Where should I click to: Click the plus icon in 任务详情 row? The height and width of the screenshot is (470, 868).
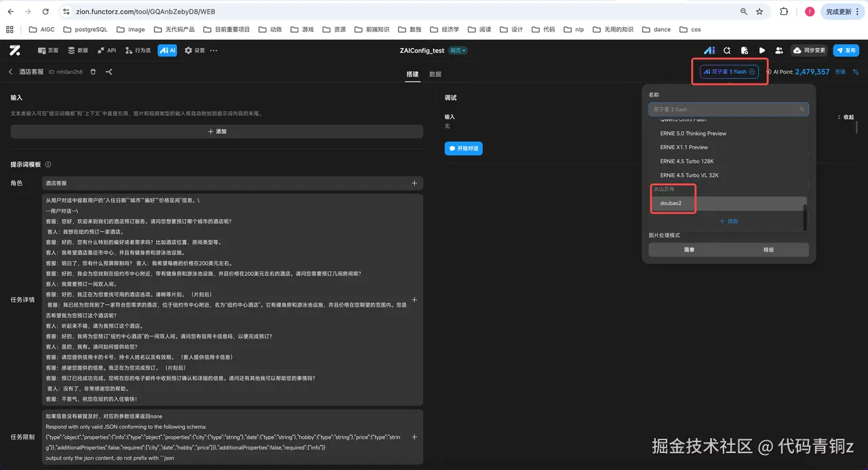click(414, 300)
